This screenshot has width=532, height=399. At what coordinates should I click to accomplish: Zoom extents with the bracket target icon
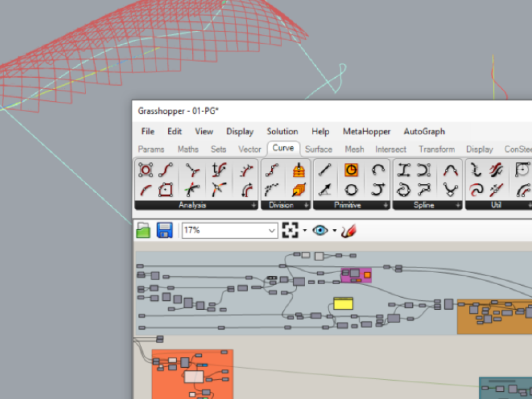[290, 230]
